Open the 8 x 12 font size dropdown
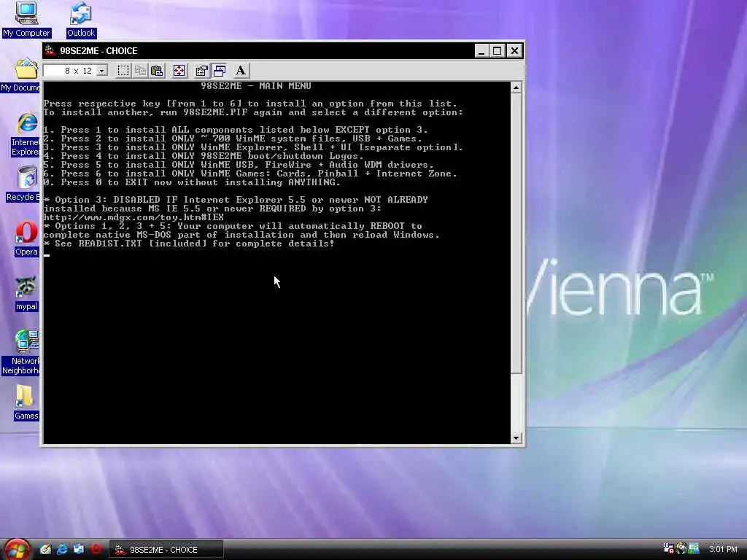The height and width of the screenshot is (560, 747). click(x=102, y=71)
